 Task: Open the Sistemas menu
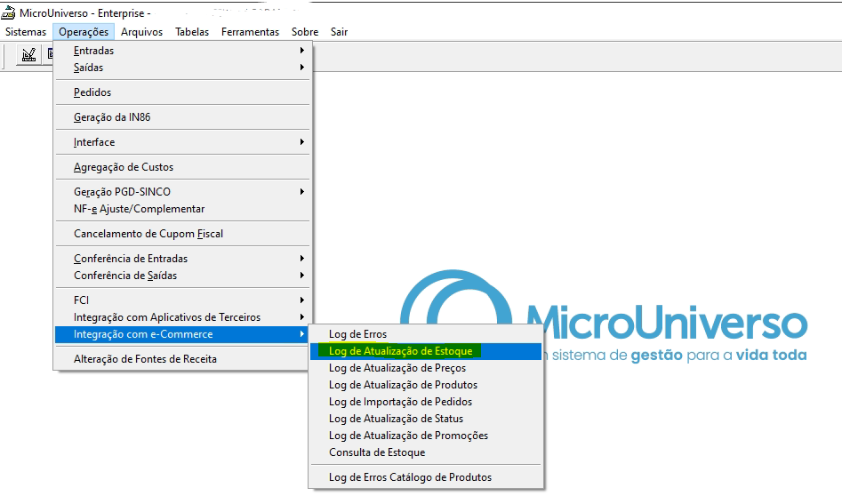pyautogui.click(x=26, y=32)
